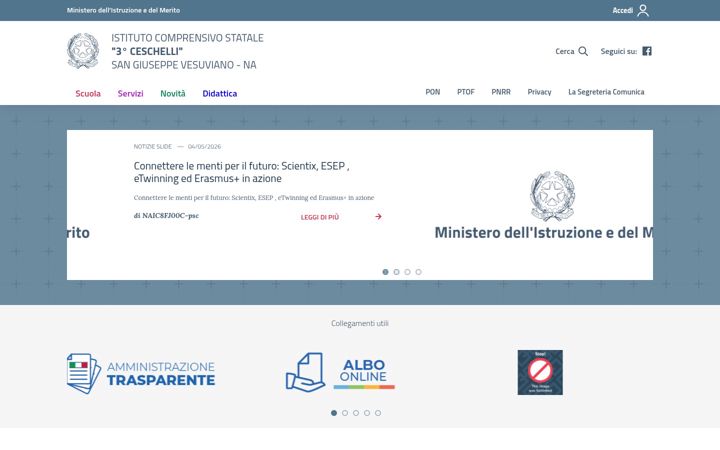The width and height of the screenshot is (720, 450).
Task: Go to the PTOF page
Action: point(466,92)
